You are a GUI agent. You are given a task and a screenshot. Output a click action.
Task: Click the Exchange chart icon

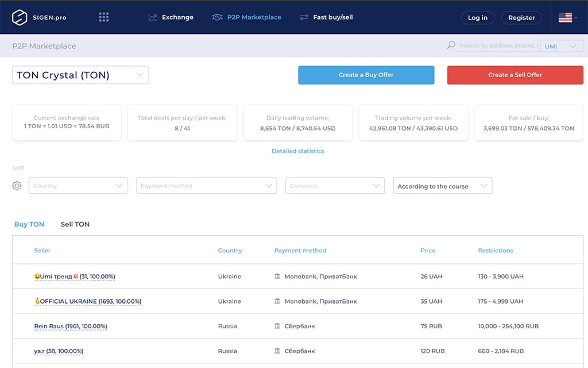(x=153, y=17)
